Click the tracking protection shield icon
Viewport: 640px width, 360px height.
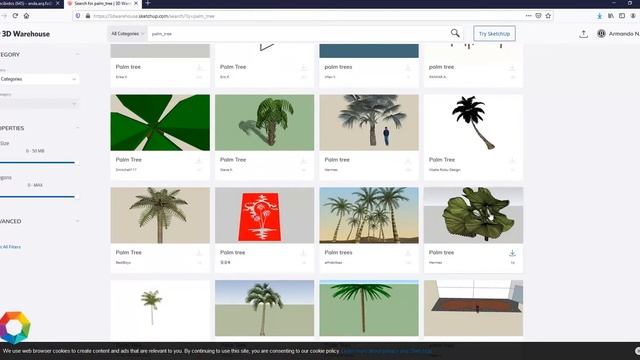click(x=78, y=16)
